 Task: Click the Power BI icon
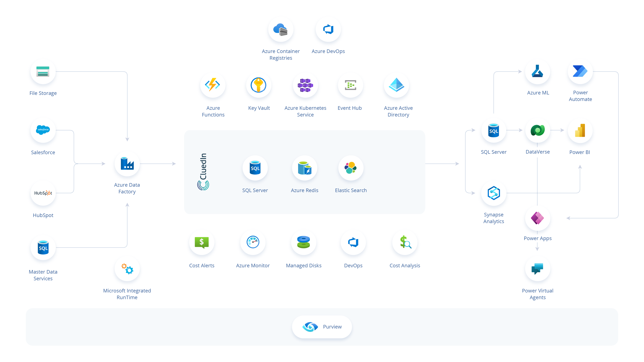click(x=580, y=130)
